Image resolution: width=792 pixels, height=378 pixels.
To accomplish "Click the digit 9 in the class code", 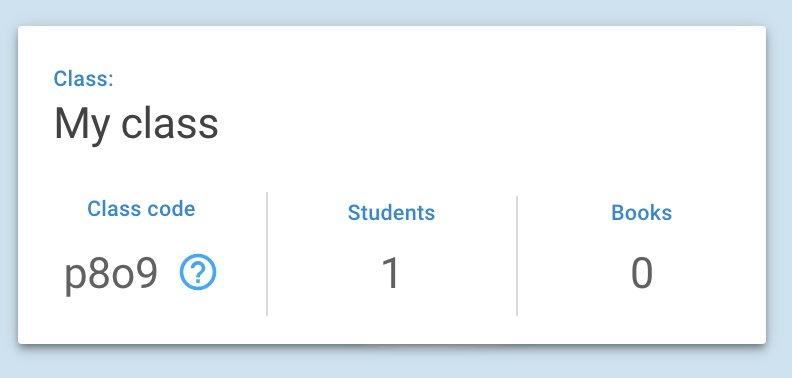I will coord(147,273).
